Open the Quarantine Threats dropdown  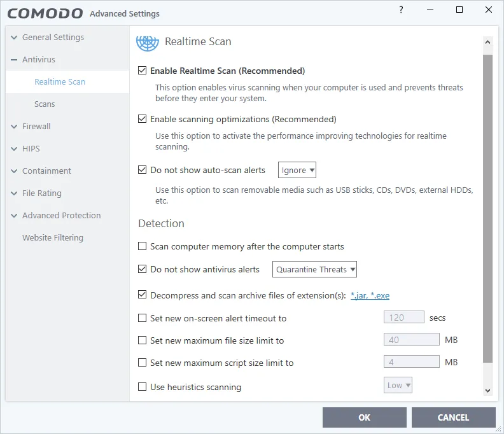coord(315,269)
